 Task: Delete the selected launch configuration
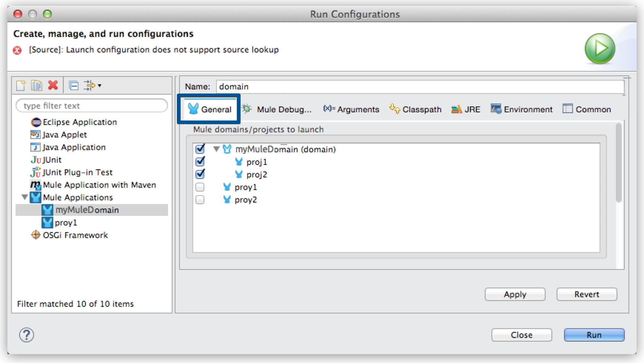53,85
